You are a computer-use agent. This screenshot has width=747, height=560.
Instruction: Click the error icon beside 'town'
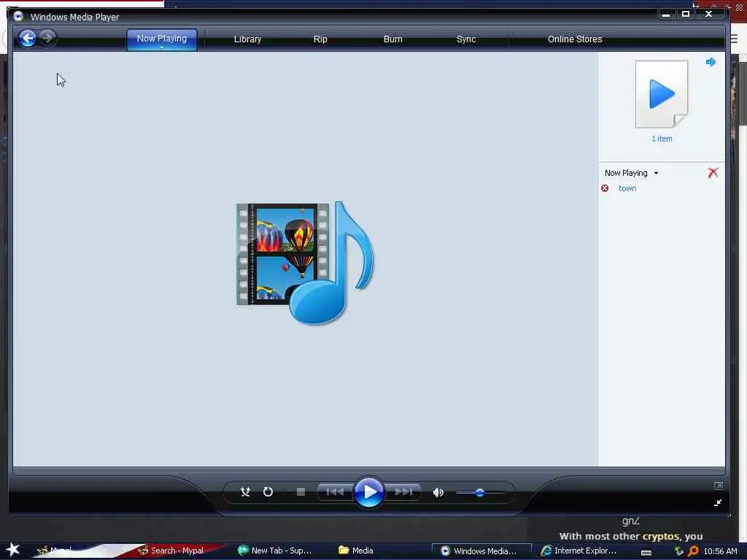coord(605,188)
